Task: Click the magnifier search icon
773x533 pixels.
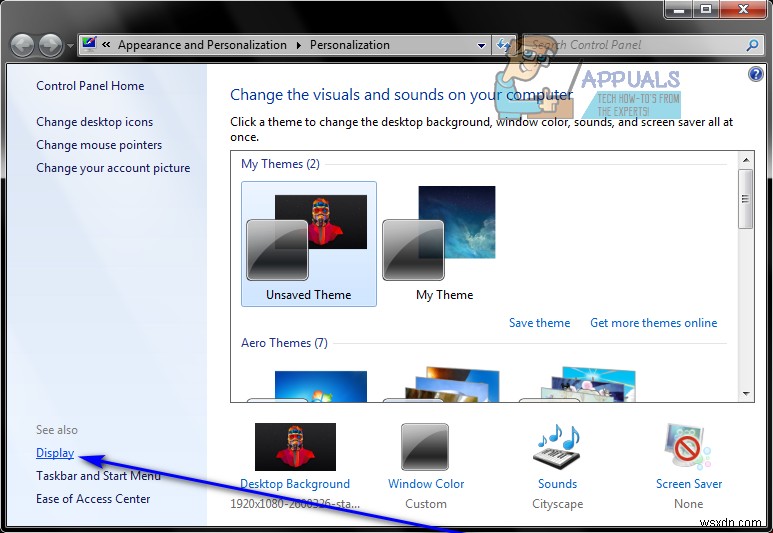Action: pos(752,45)
